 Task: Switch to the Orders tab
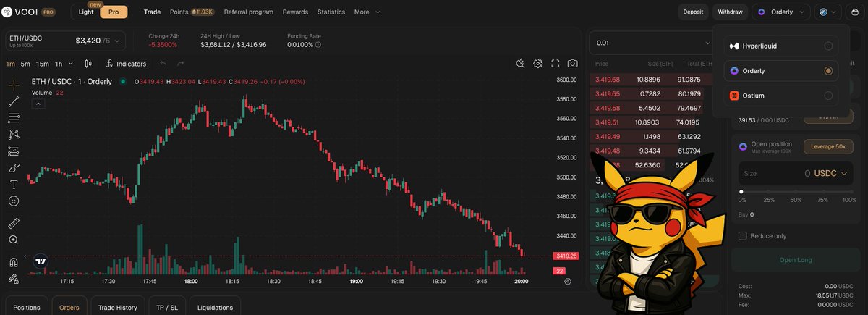tap(69, 307)
